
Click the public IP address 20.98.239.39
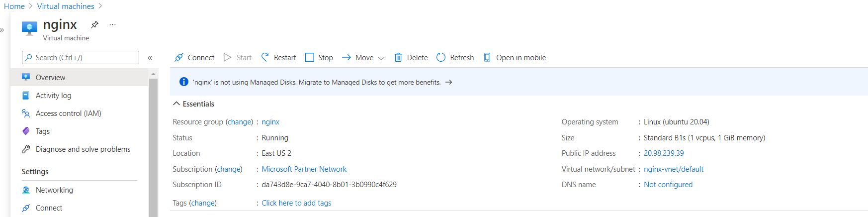(x=664, y=153)
